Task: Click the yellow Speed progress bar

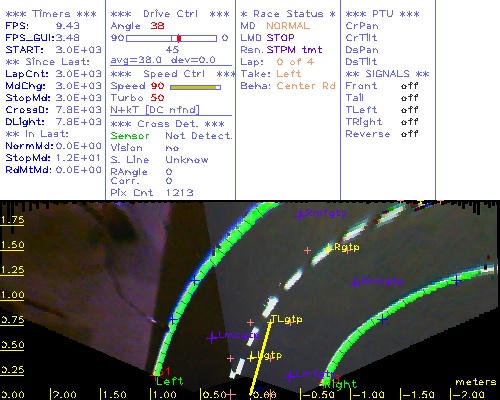Action: point(195,87)
